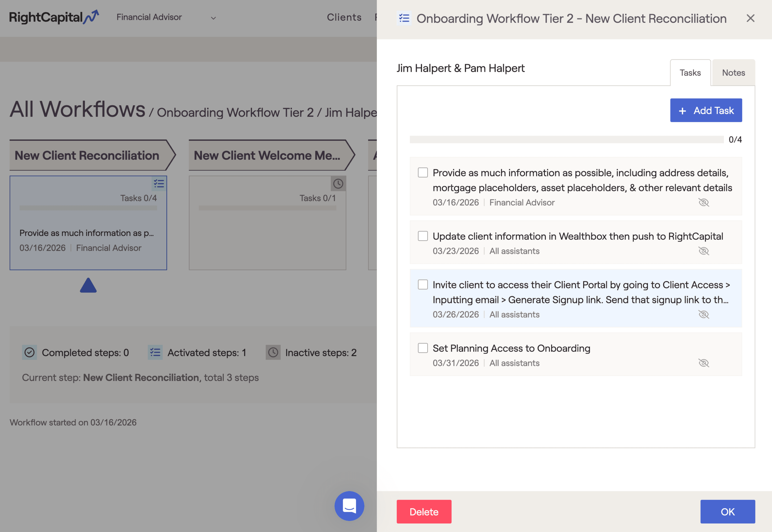772x532 pixels.
Task: Click the OK button
Action: [728, 511]
